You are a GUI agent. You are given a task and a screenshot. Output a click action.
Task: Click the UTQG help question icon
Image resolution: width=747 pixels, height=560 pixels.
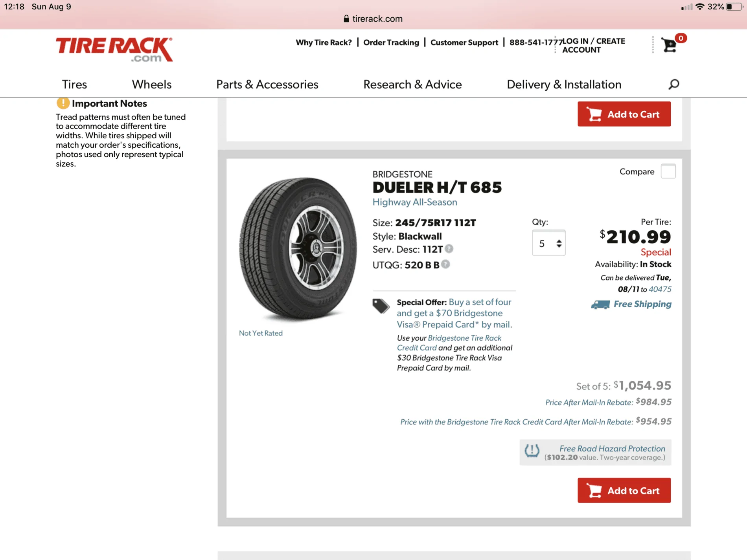(445, 264)
